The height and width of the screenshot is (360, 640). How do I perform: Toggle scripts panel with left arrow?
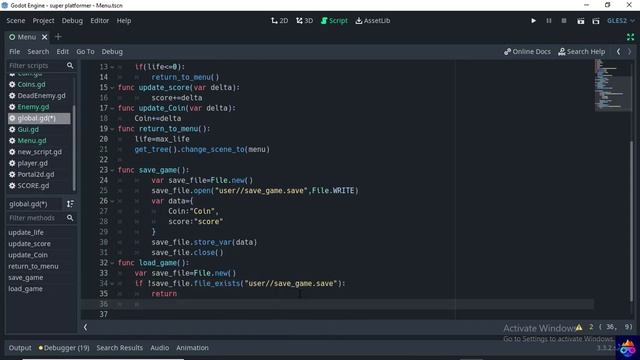(x=85, y=327)
